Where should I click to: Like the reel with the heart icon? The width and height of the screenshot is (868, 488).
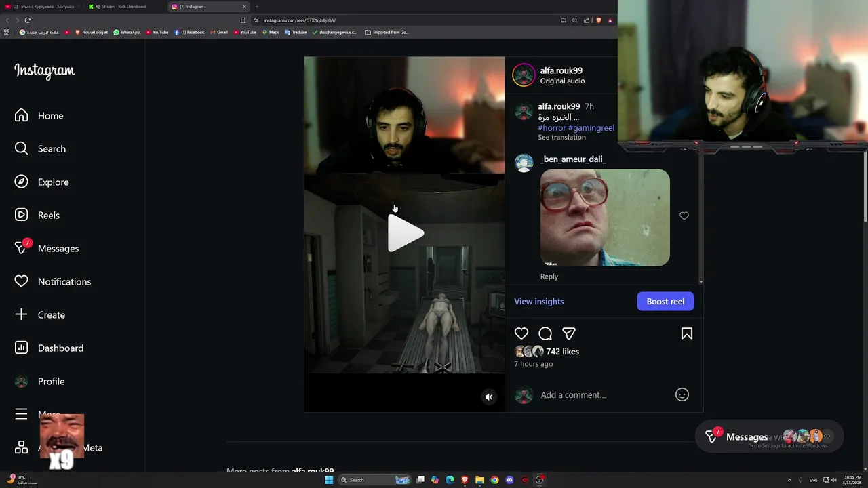click(x=521, y=333)
